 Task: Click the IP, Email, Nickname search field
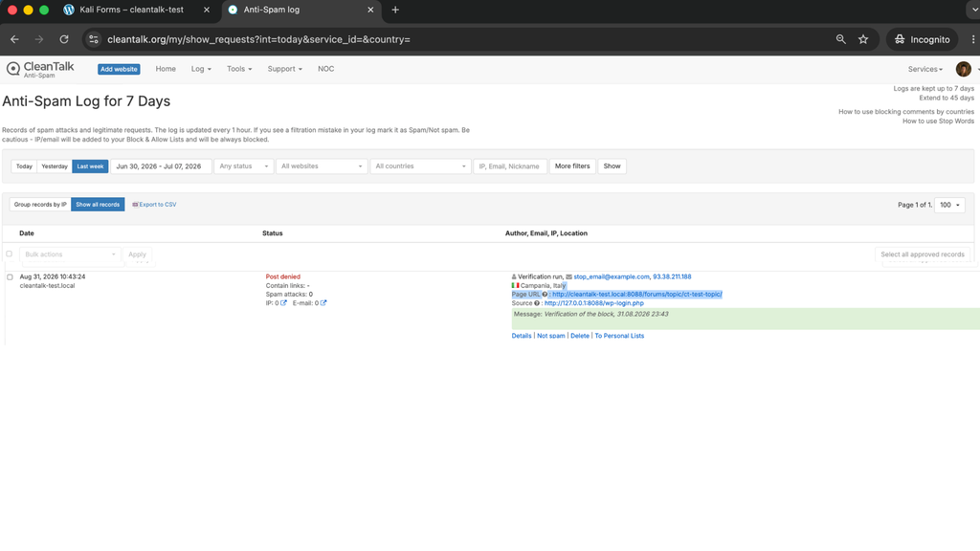tap(510, 166)
